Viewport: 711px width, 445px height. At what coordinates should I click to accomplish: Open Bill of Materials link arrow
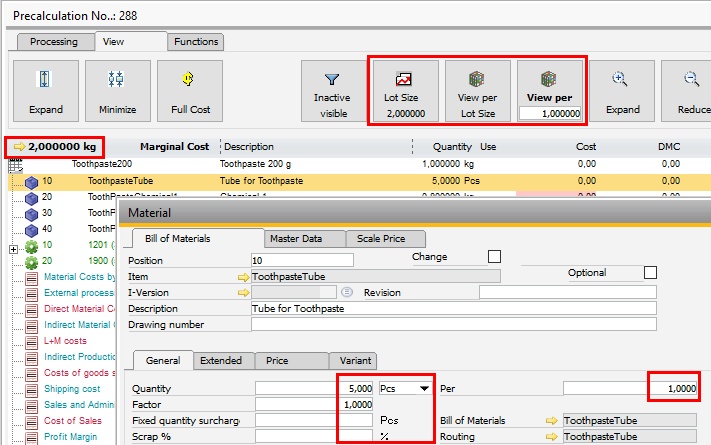(553, 421)
